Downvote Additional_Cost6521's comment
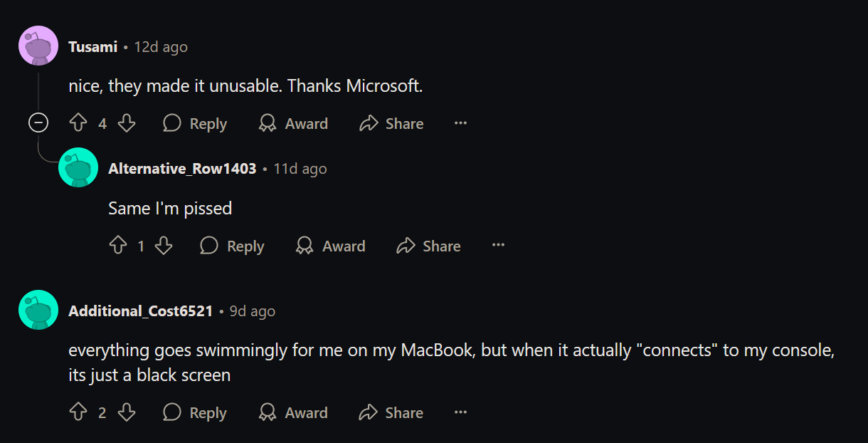868x443 pixels. (x=127, y=412)
